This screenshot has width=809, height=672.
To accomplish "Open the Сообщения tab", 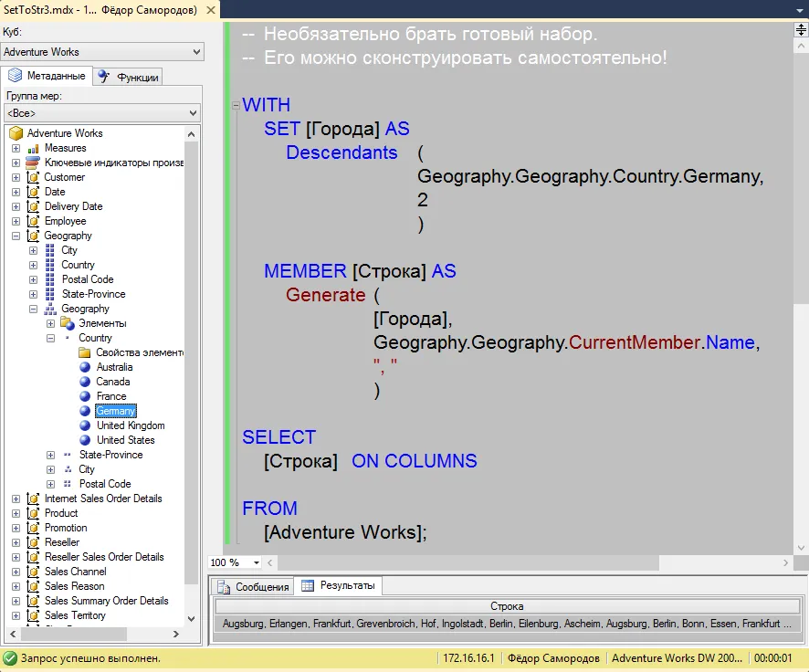I will tap(252, 586).
